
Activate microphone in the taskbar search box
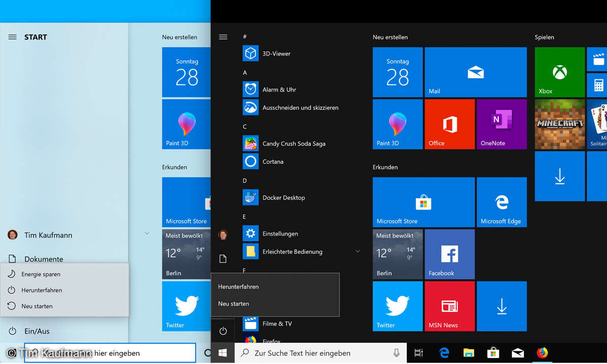tap(397, 353)
